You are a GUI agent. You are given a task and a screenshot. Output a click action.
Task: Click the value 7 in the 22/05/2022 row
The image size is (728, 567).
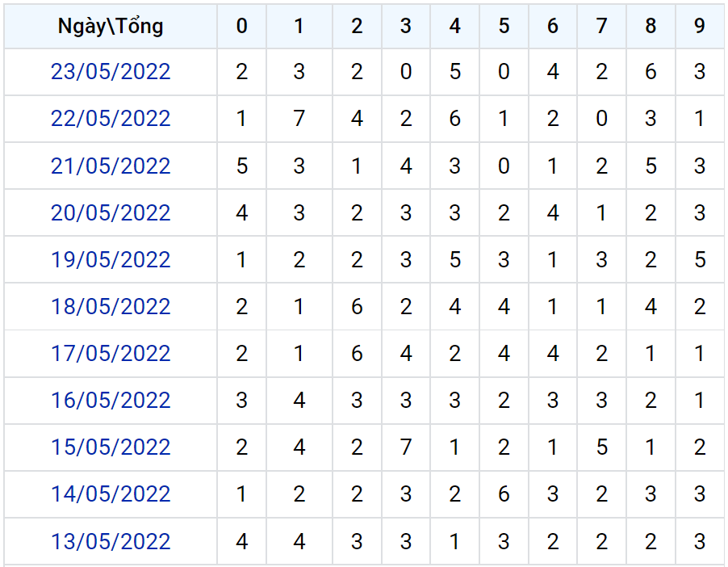[299, 119]
